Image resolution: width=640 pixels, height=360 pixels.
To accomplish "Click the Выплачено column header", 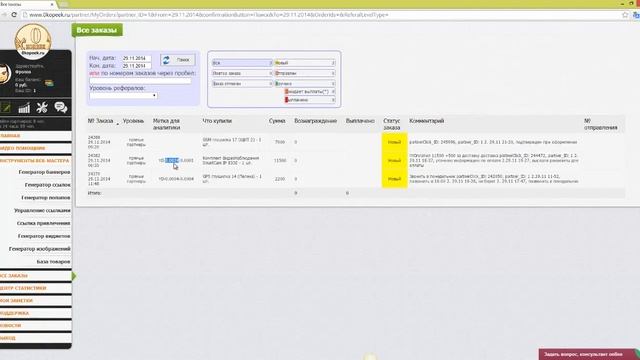I will pos(360,121).
